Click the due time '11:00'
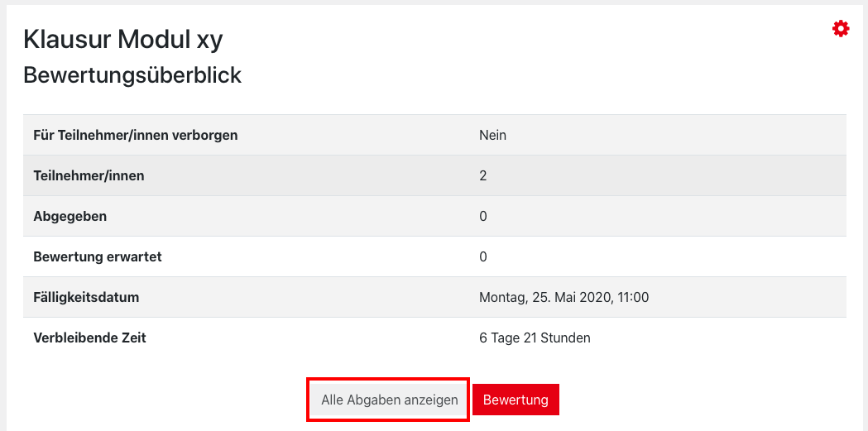This screenshot has height=431, width=868. (x=632, y=297)
